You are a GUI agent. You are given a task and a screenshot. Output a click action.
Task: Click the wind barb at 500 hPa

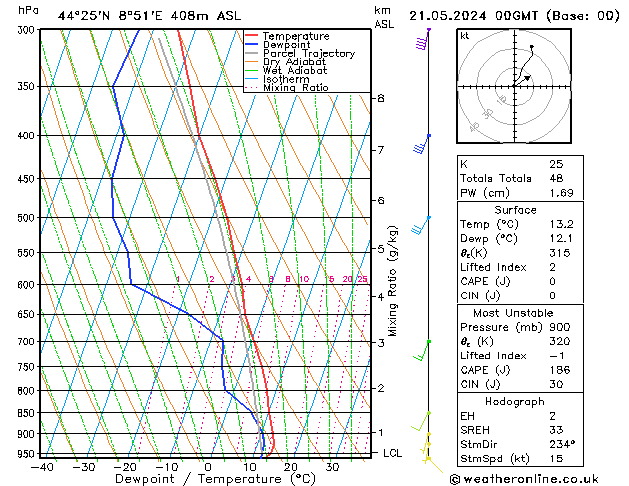(420, 225)
